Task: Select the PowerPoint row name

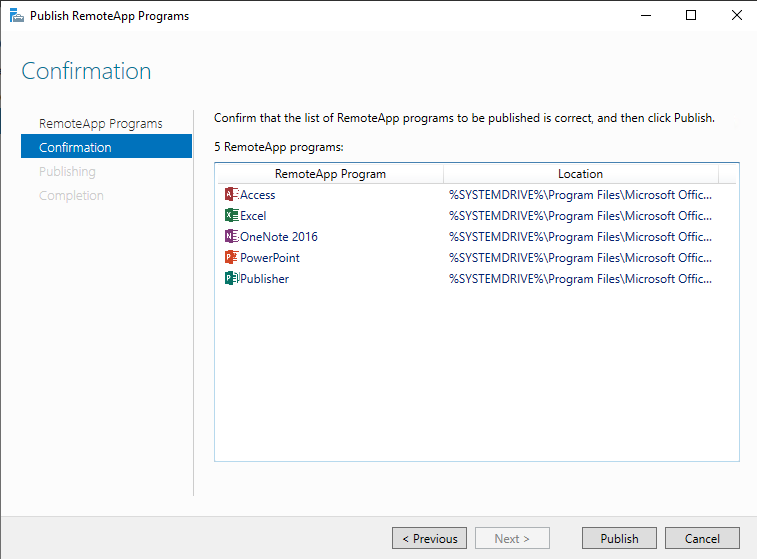Action: tap(269, 258)
